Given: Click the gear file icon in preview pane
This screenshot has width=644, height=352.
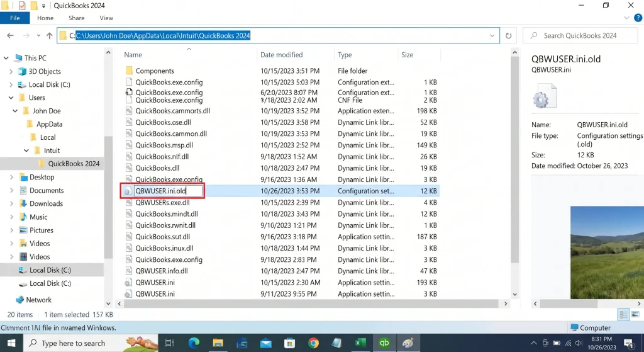Looking at the screenshot, I should coord(544,96).
